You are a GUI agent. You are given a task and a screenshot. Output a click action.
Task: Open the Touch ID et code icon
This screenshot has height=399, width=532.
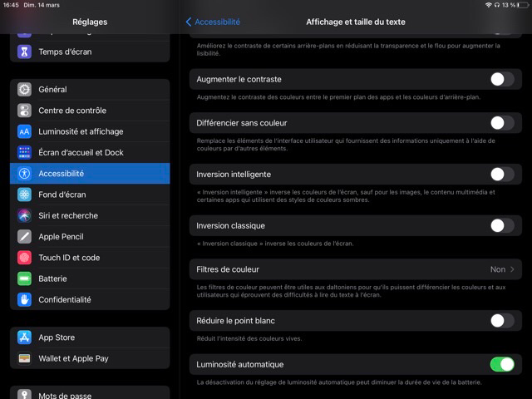24,258
